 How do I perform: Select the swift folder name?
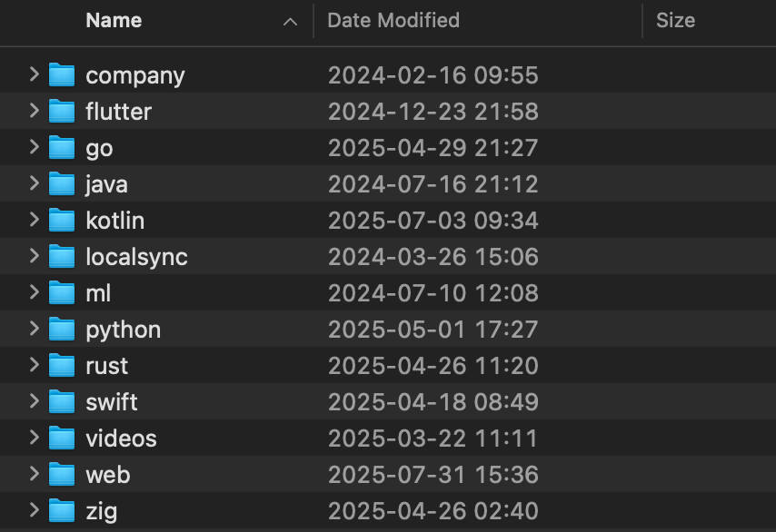[x=112, y=402]
